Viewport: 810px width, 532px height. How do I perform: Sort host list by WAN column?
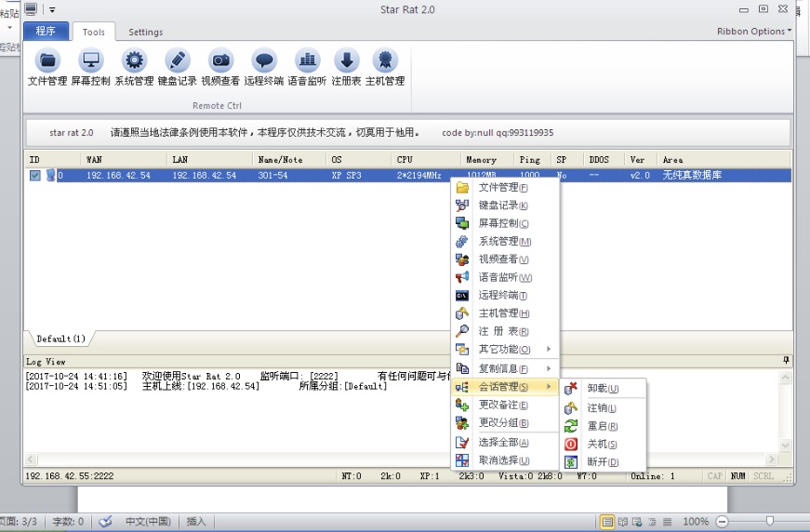click(x=124, y=160)
